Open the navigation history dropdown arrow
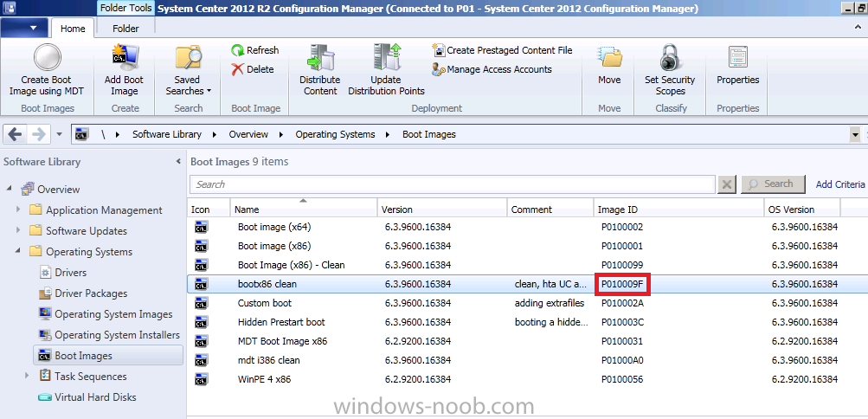868x419 pixels. [59, 134]
